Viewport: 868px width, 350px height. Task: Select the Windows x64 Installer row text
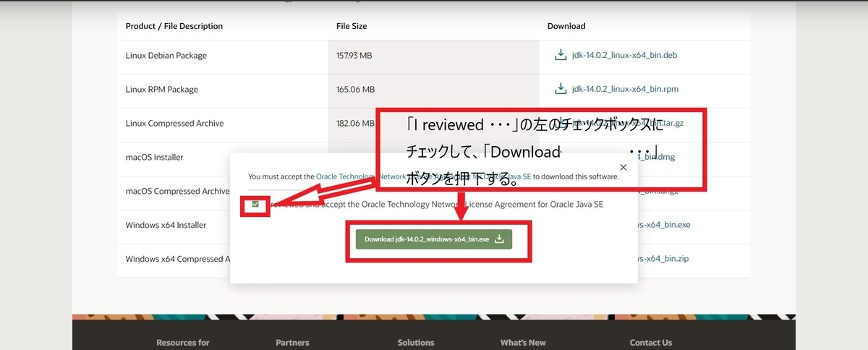[166, 225]
